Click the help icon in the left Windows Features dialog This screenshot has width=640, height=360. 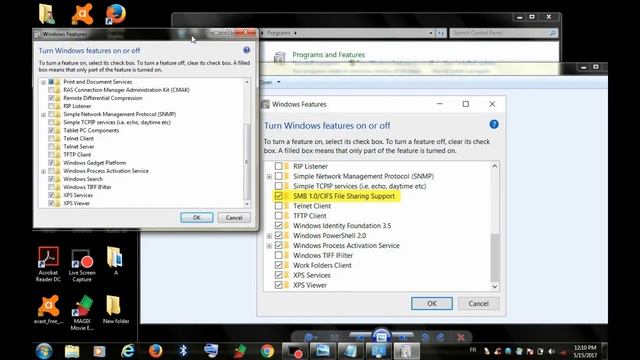click(x=246, y=50)
